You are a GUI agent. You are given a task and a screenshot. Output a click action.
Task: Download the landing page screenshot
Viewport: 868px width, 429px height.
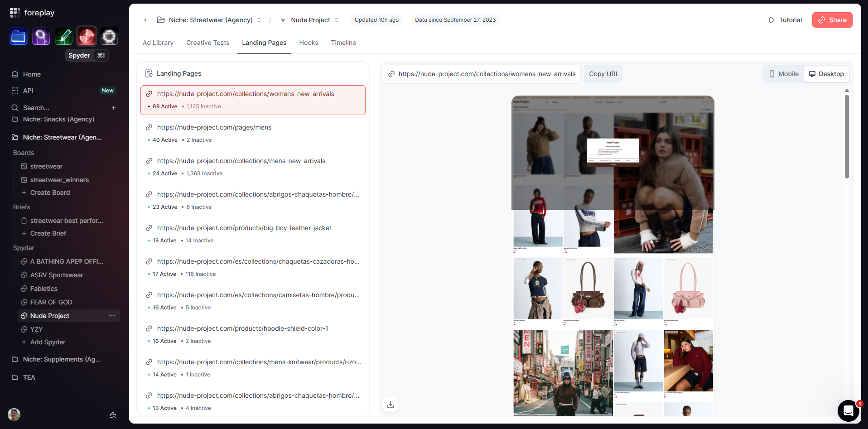[x=391, y=404]
